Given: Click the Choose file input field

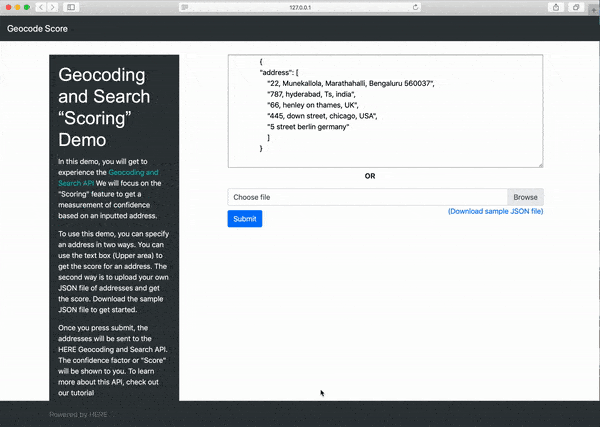Looking at the screenshot, I should click(x=367, y=197).
